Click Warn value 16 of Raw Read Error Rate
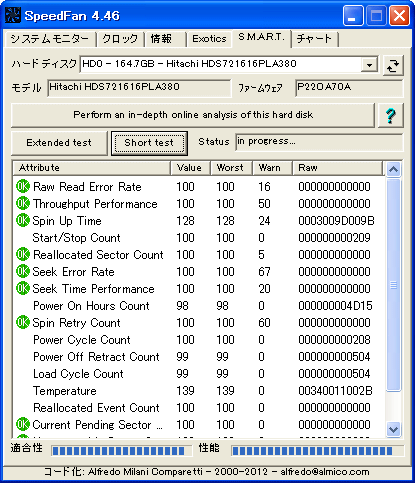Screen dimensions: 415x483 [x=264, y=187]
